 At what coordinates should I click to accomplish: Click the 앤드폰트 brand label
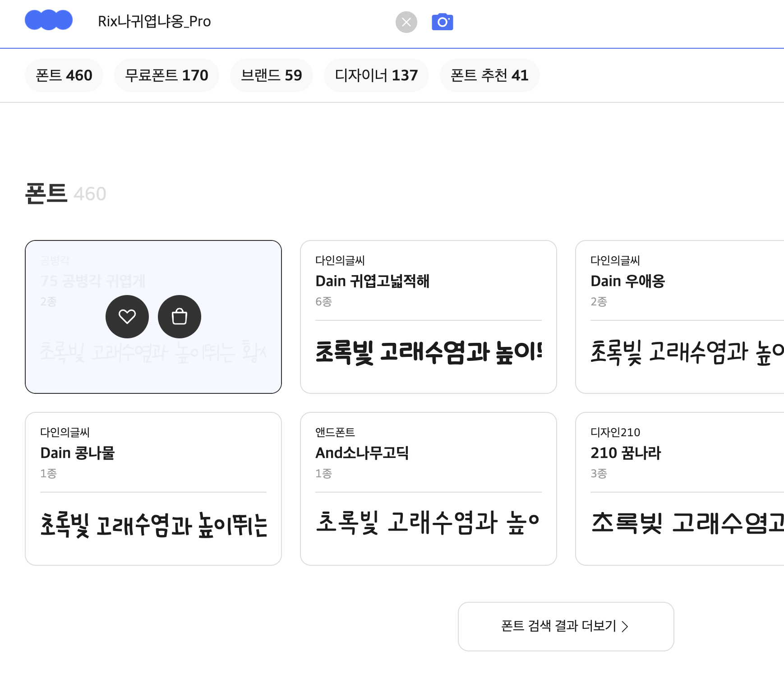click(x=335, y=432)
